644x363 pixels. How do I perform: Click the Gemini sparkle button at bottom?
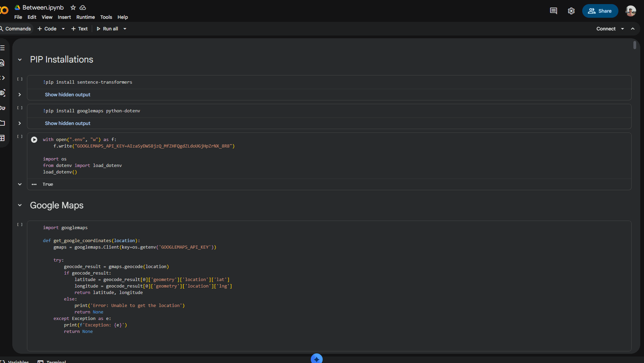click(x=316, y=359)
